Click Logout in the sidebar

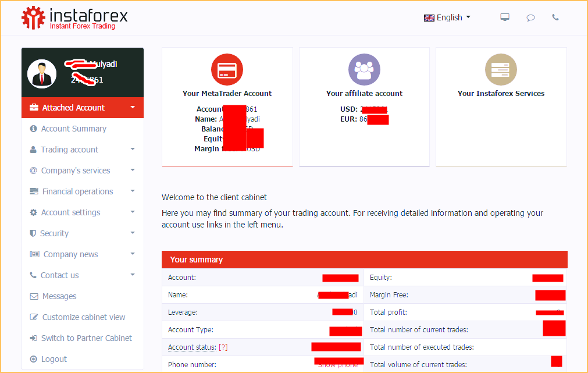tap(54, 359)
